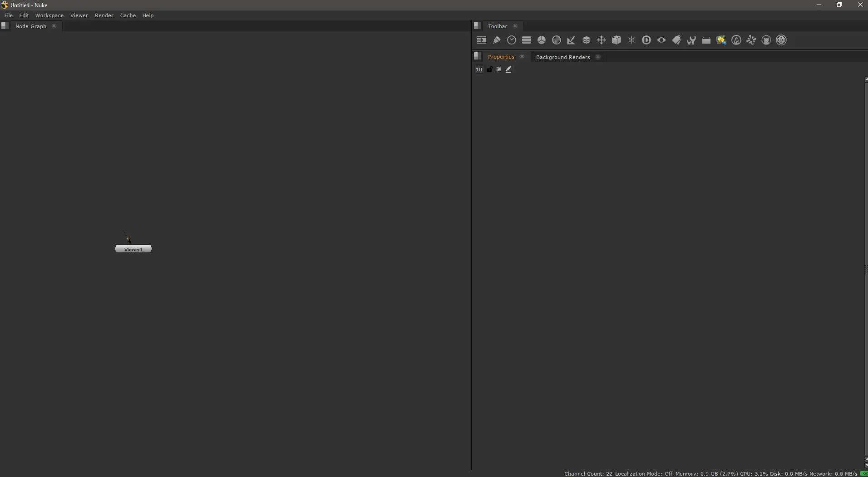Open the Toolbar pane content menu
The width and height of the screenshot is (868, 477).
478,26
